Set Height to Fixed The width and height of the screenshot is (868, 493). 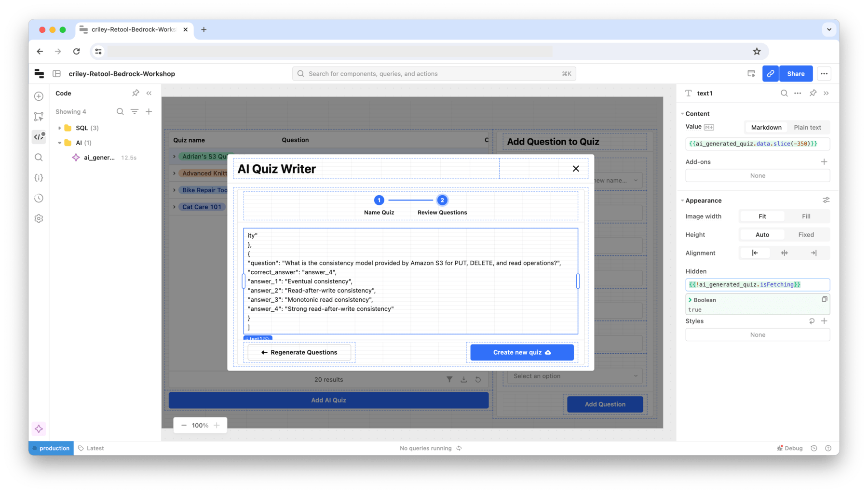[x=806, y=235]
